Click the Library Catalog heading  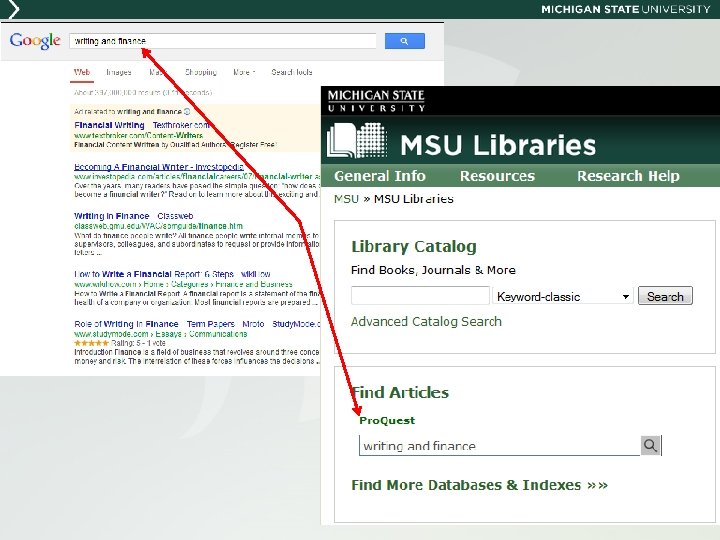(414, 247)
